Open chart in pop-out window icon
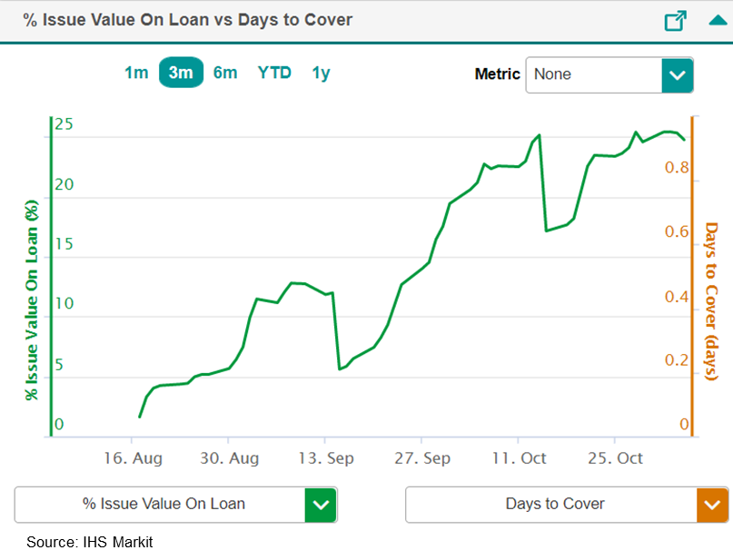 coord(675,21)
